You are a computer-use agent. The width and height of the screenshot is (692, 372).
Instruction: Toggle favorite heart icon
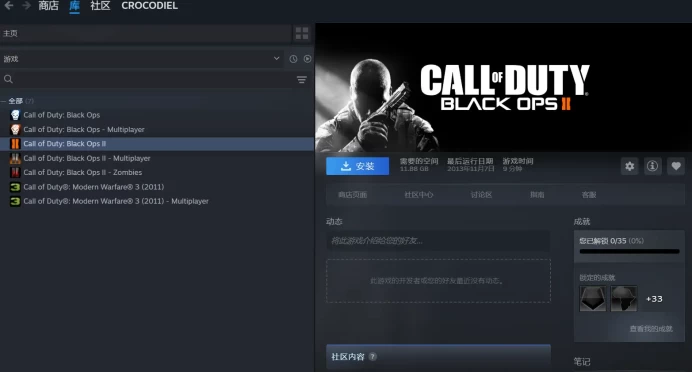point(676,166)
